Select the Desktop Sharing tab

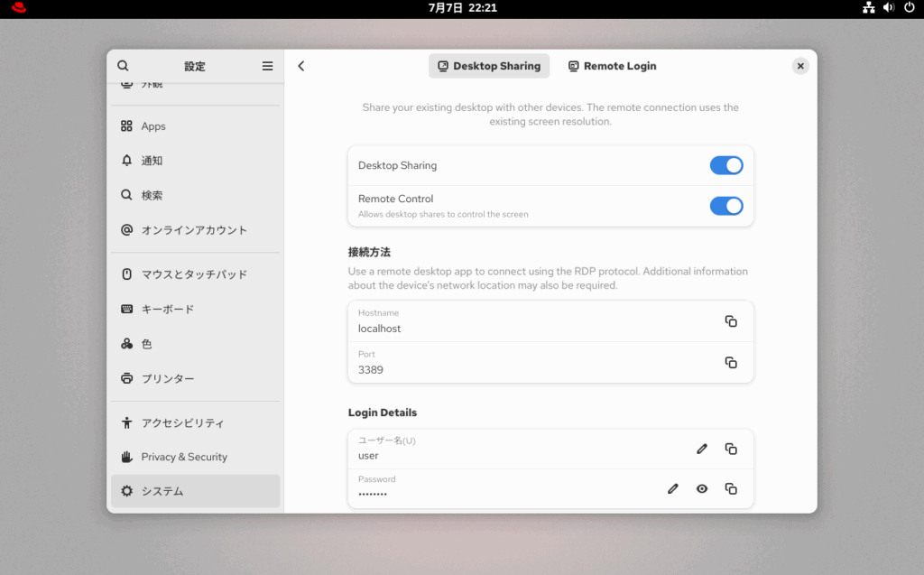pos(488,66)
